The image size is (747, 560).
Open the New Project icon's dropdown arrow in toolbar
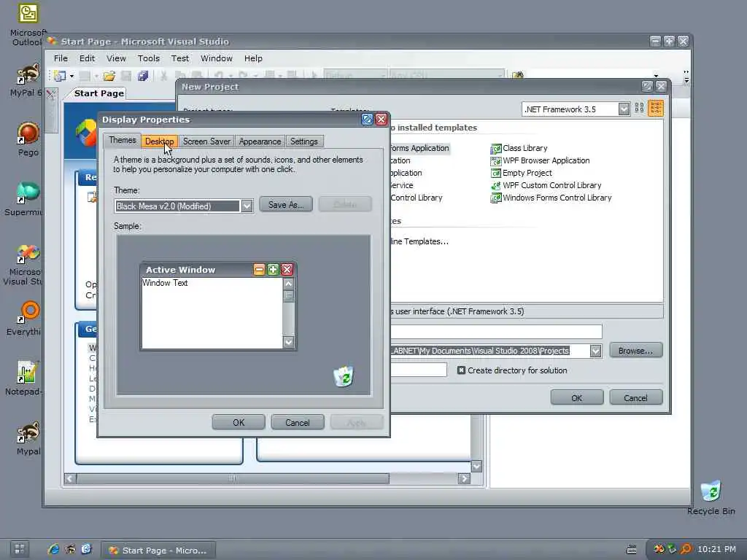(72, 76)
